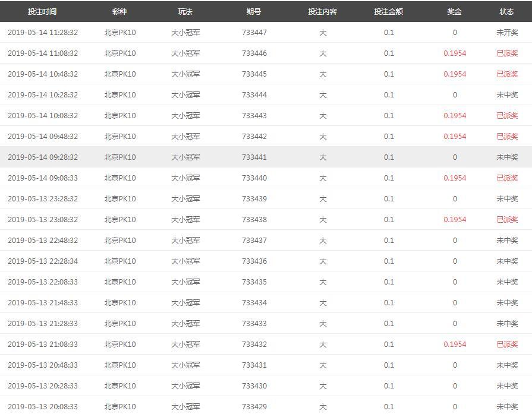The image size is (532, 414).
Task: Click 已派奖 status in row 733446
Action: pyautogui.click(x=507, y=53)
